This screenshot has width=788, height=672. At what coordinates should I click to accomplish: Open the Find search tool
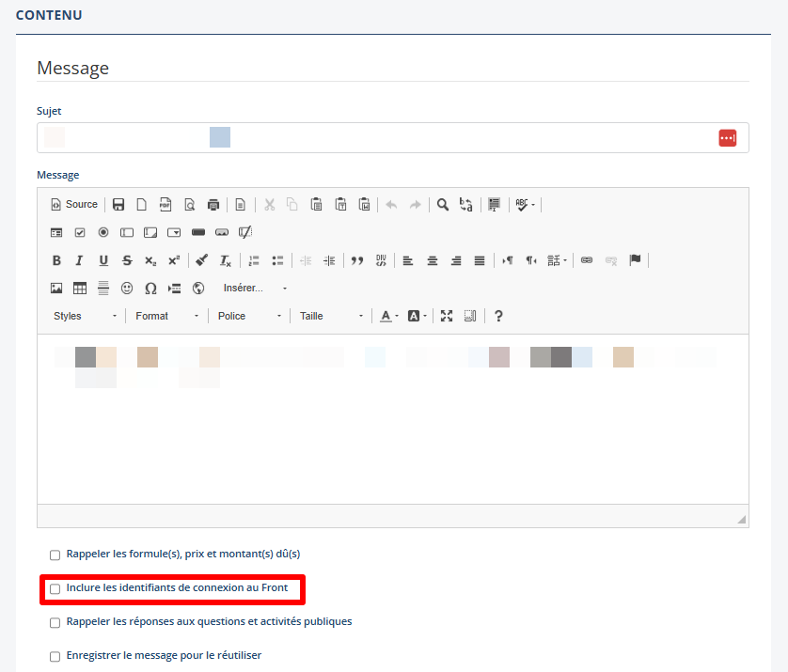point(442,204)
